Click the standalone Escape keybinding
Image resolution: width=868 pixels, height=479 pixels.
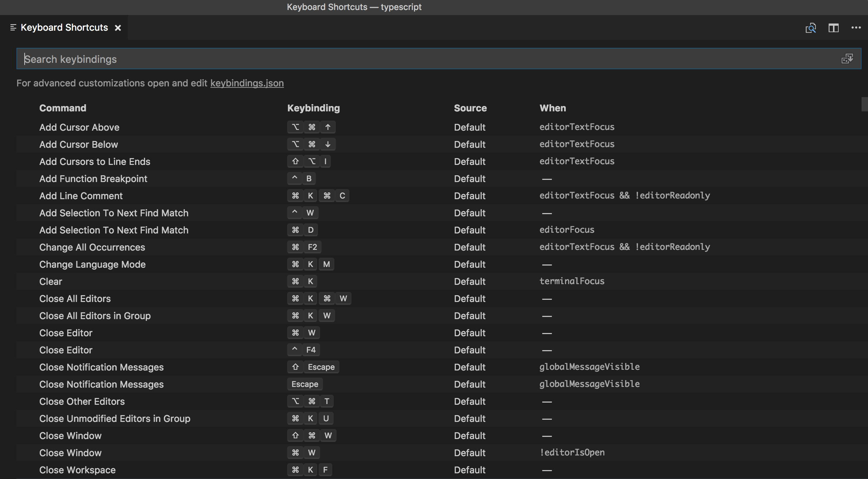(x=305, y=384)
